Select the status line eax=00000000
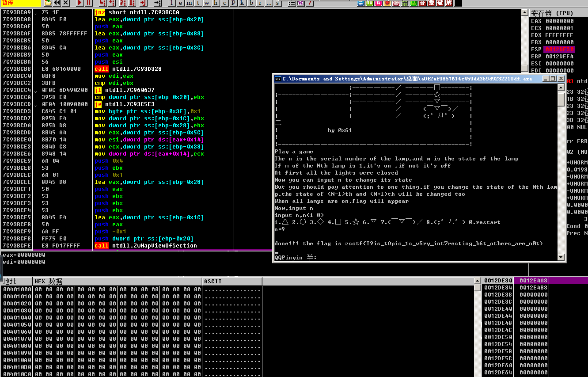 [24, 255]
